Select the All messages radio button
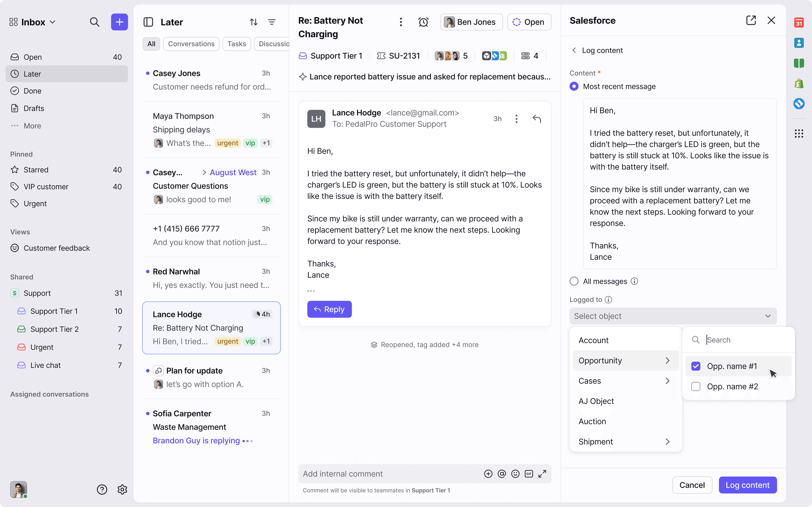The width and height of the screenshot is (812, 507). point(574,281)
